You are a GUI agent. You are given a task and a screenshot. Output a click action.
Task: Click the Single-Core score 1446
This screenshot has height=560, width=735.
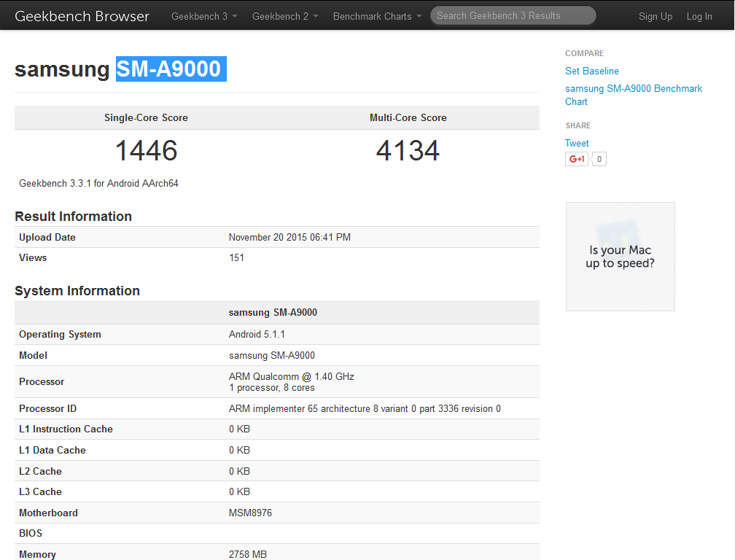pyautogui.click(x=146, y=151)
